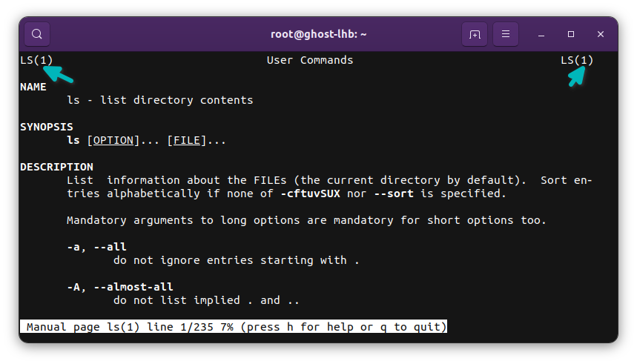
Task: Click the underlined FILE argument
Action: click(x=187, y=141)
